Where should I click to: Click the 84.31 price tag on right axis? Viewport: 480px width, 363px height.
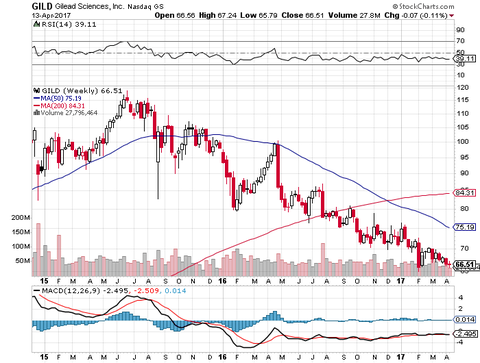pyautogui.click(x=465, y=193)
